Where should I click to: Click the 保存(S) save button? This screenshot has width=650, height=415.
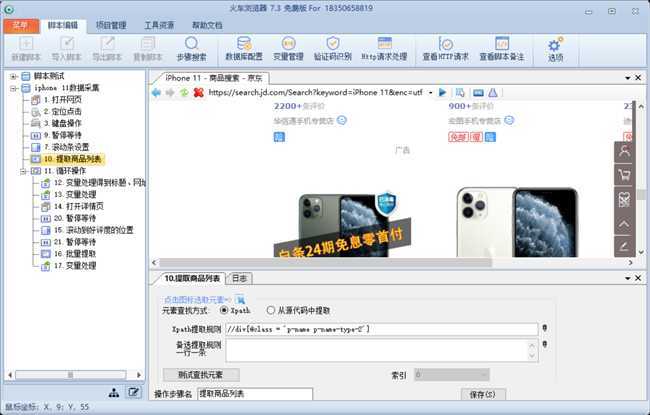(483, 394)
